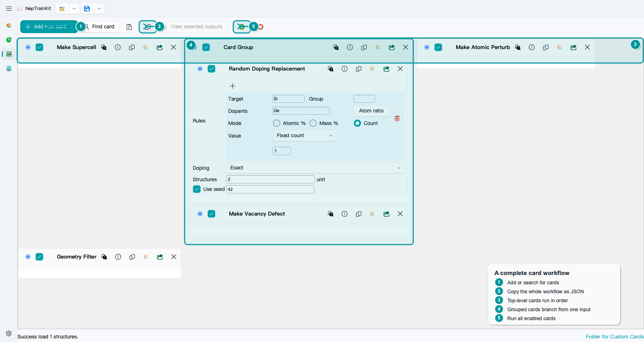Click the paste clipboard icon in toolbar

coord(129,27)
